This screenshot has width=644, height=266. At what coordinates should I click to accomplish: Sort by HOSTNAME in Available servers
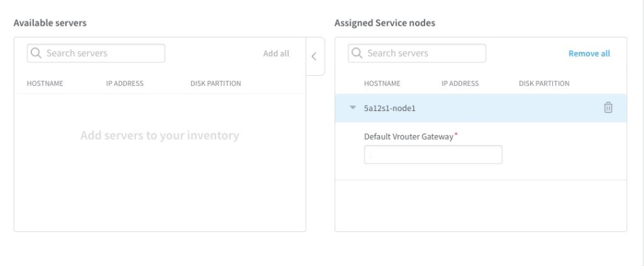(x=45, y=84)
